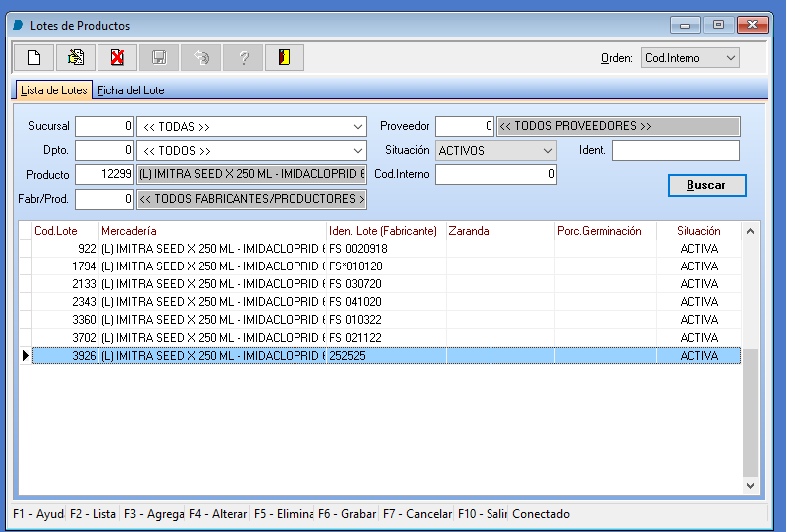This screenshot has height=532, width=786.
Task: Click the floppy disk save toolbar icon
Action: 159,57
